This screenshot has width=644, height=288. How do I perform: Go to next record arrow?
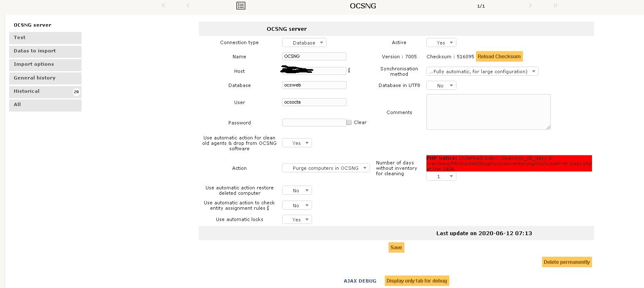[530, 6]
